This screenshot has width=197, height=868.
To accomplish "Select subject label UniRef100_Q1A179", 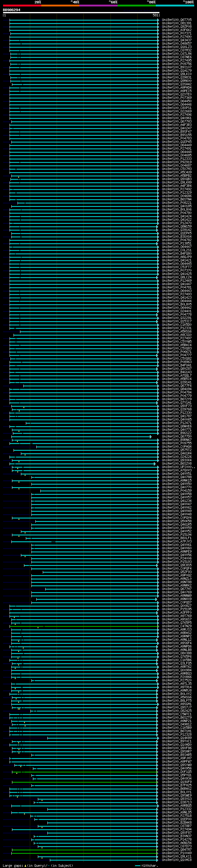I will point(176,71).
